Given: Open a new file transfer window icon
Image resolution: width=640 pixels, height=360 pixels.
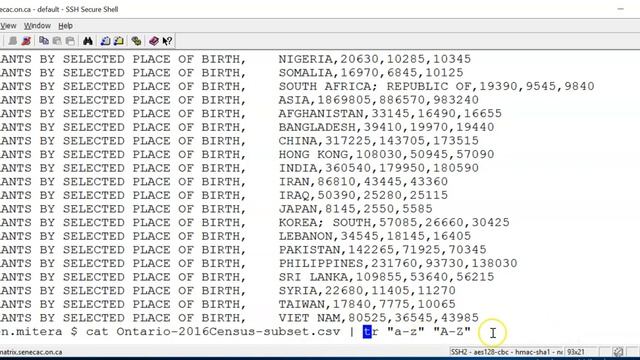Looking at the screenshot, I should (x=119, y=41).
